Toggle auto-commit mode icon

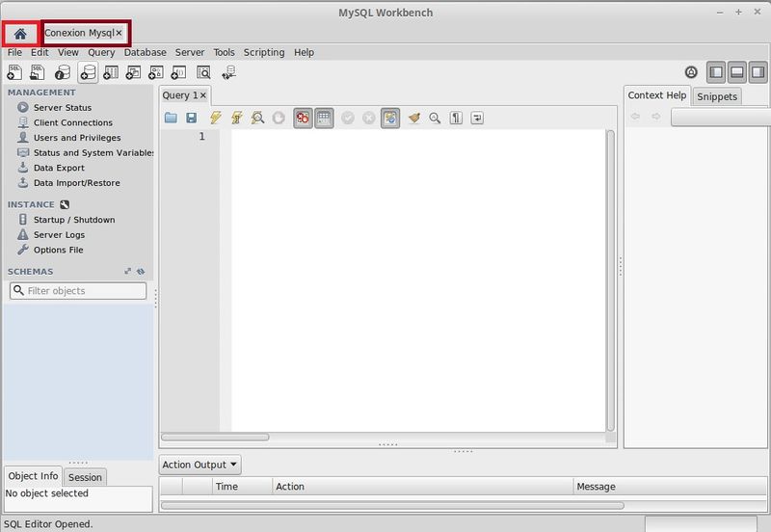390,118
